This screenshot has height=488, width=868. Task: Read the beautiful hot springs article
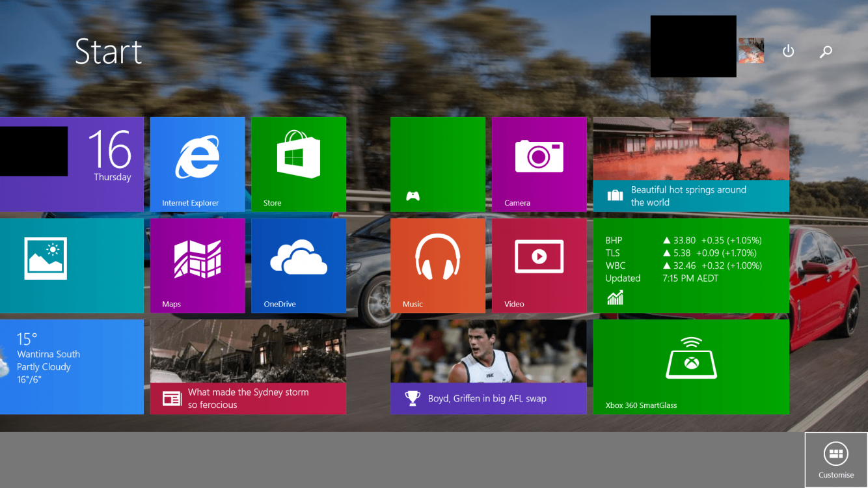tap(690, 164)
